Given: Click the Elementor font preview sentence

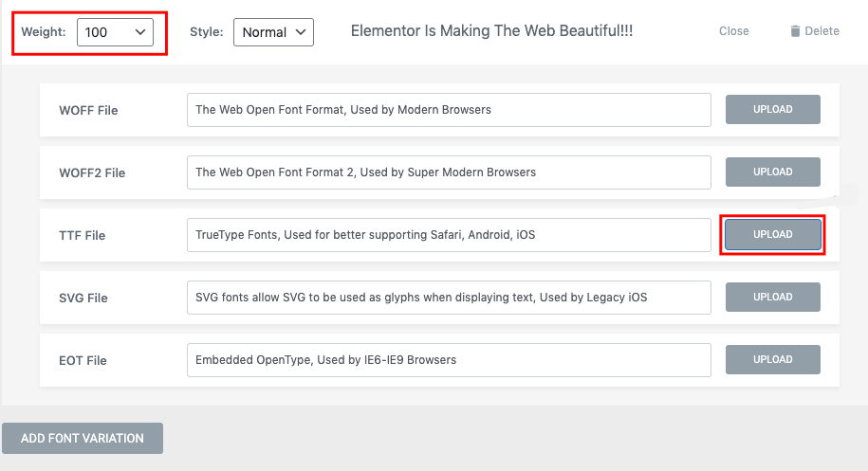Looking at the screenshot, I should pyautogui.click(x=491, y=31).
